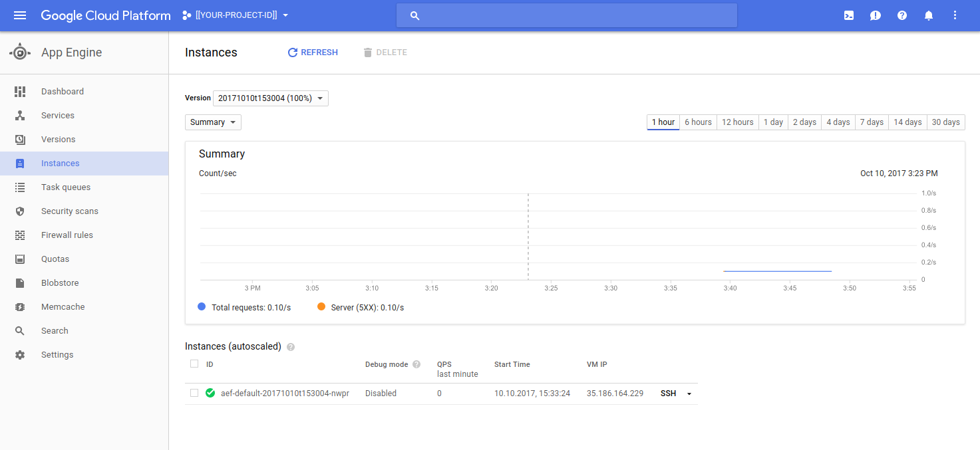The width and height of the screenshot is (980, 450).
Task: Click the REFRESH button
Action: (313, 53)
